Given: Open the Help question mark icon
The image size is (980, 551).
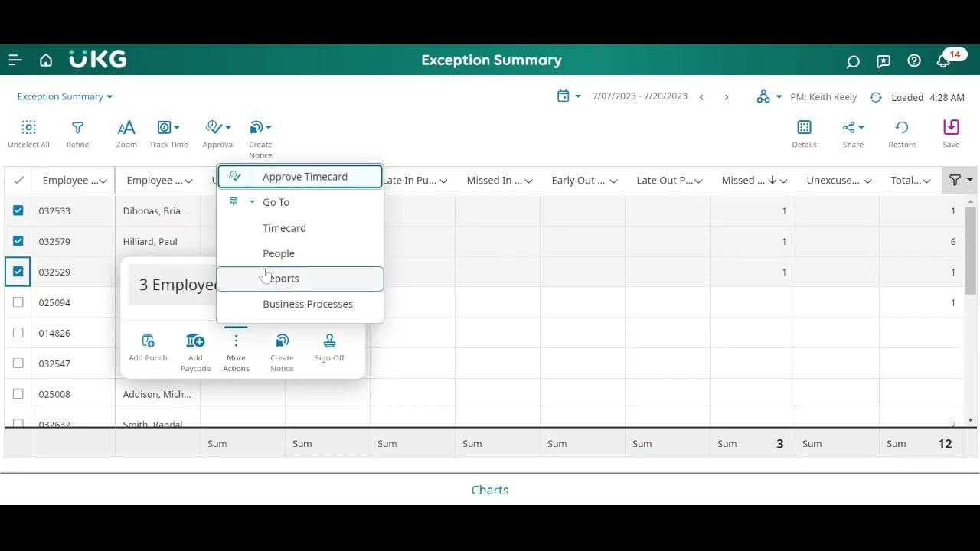Looking at the screenshot, I should click(x=914, y=61).
